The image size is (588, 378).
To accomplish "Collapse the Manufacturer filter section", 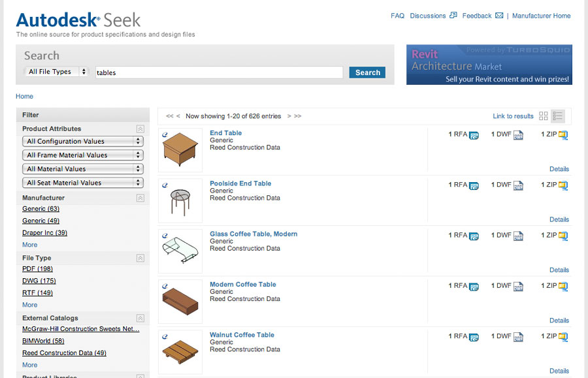I will coord(140,198).
